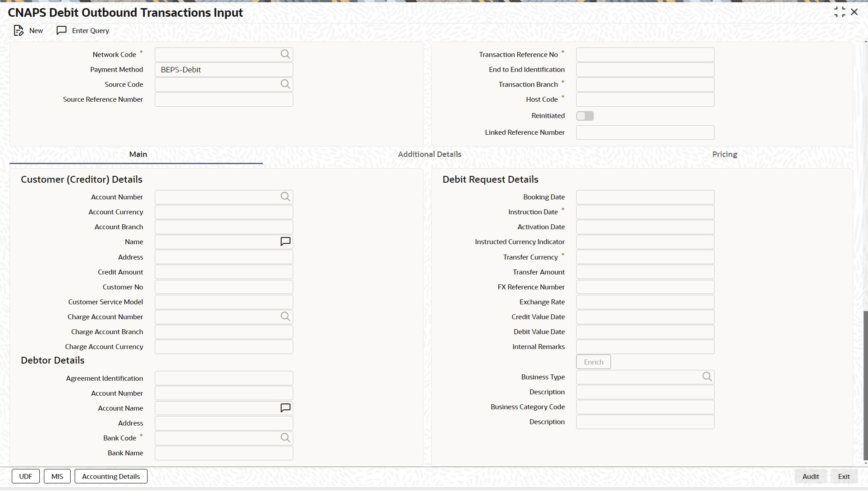Focus the debtor Address field
The image size is (868, 492).
(224, 423)
